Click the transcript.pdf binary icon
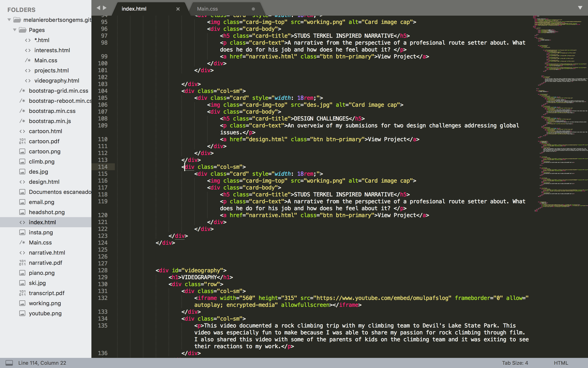588x368 pixels. (x=22, y=293)
